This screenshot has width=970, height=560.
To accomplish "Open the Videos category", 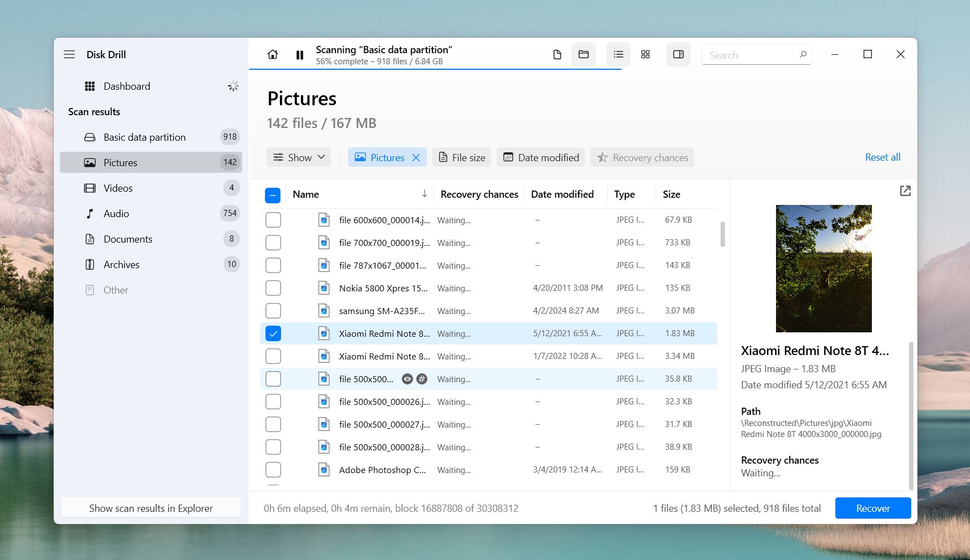I will pos(151,188).
